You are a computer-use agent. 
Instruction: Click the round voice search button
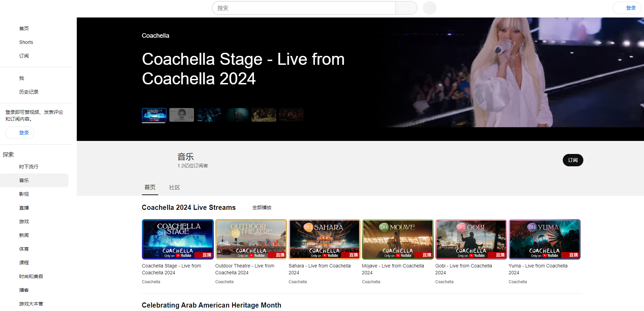point(430,8)
